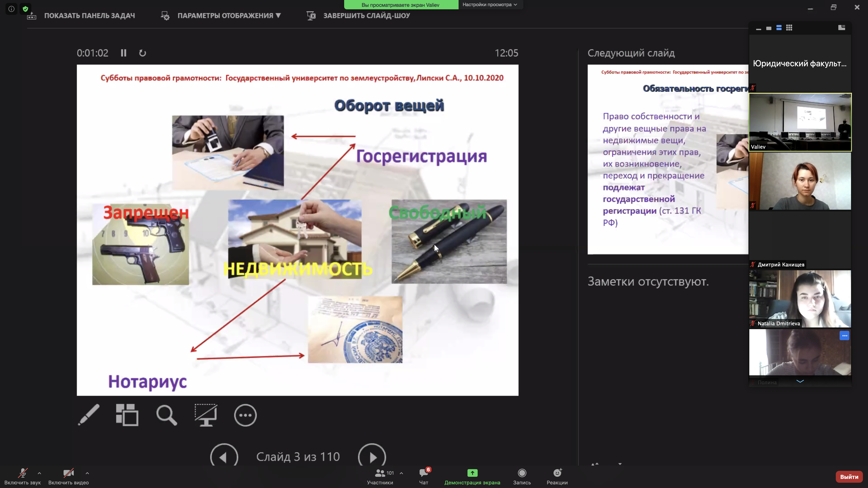Pause the presentation timer
The height and width of the screenshot is (488, 868).
124,53
